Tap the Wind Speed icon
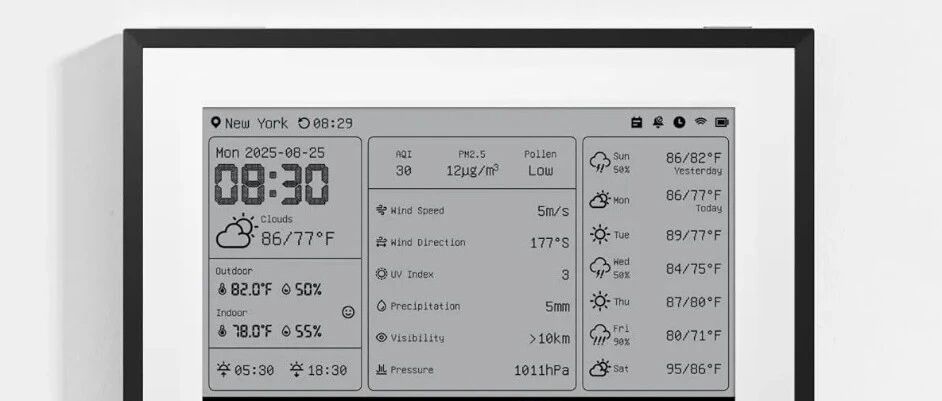 click(381, 210)
